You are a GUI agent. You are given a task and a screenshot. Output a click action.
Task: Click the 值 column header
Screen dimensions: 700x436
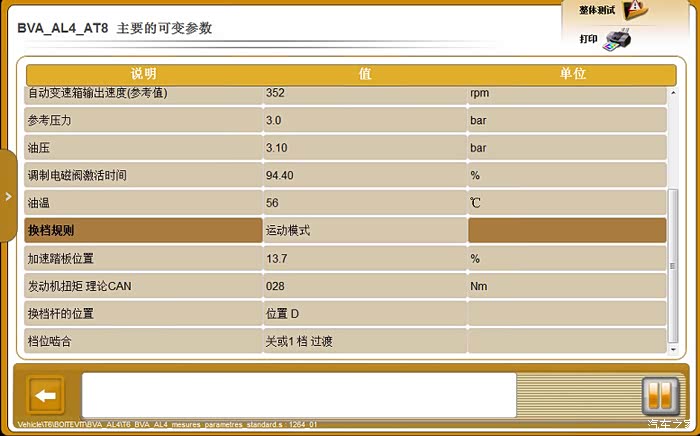[x=365, y=74]
